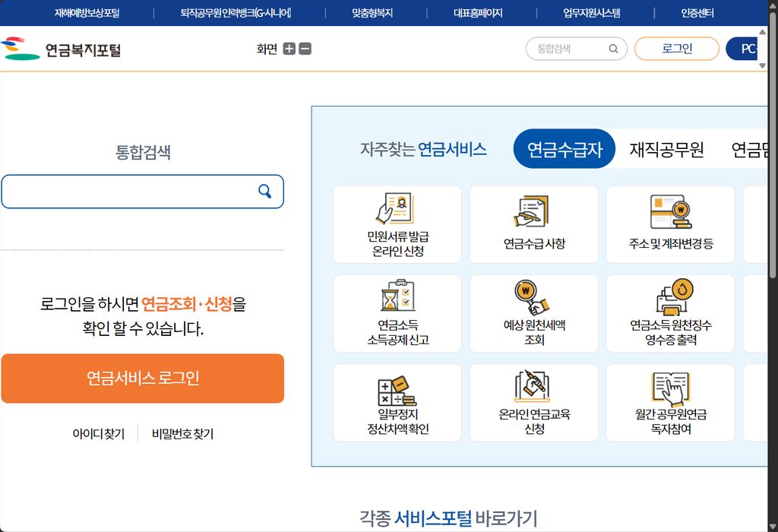Screen dimensions: 778x532
Task: Click small down arrow beside PC button
Action: pos(763,65)
